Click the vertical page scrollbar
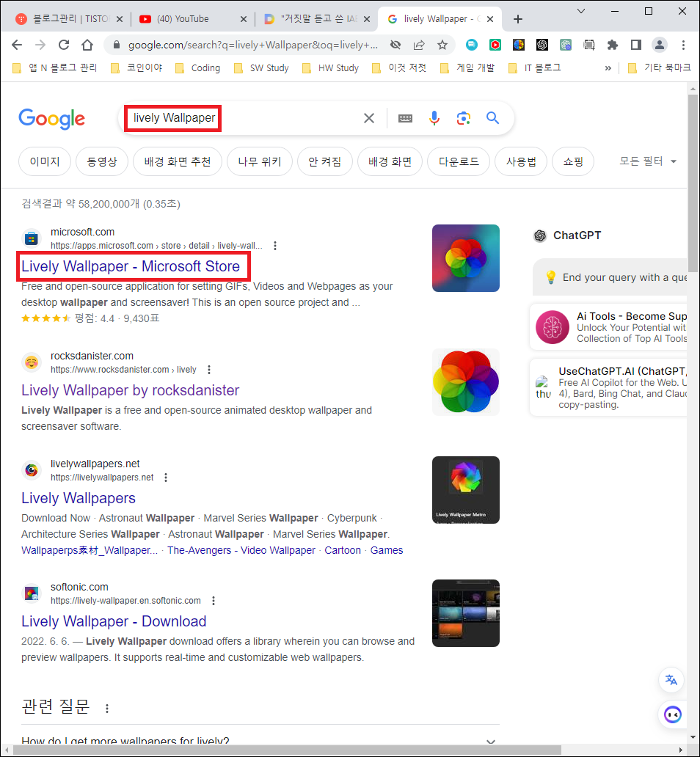700x757 pixels. [x=693, y=183]
